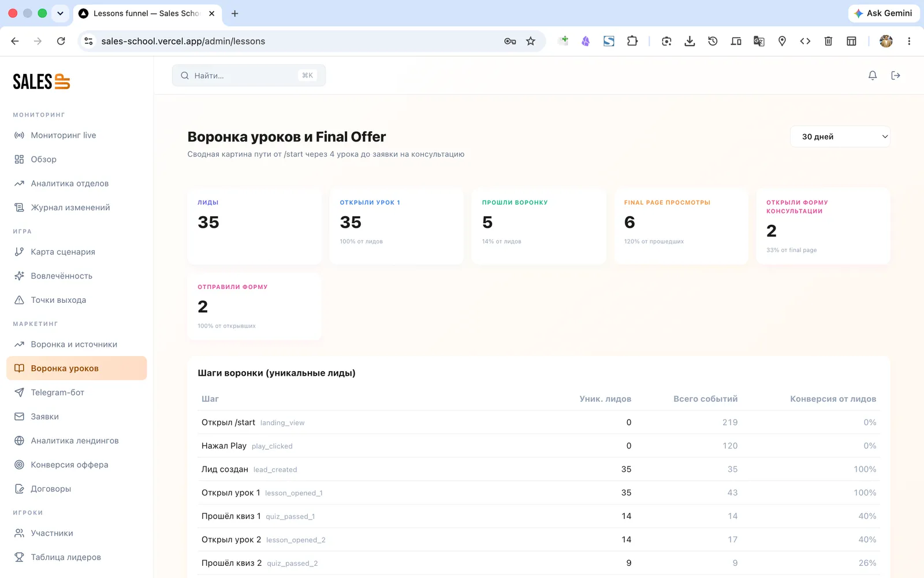The height and width of the screenshot is (578, 924).
Task: Go to Вовлечённость section
Action: (x=77, y=276)
